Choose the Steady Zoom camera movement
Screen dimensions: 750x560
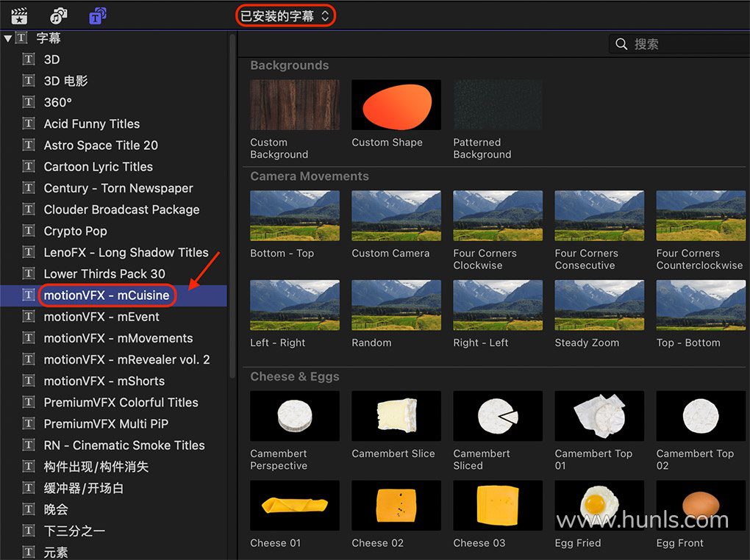(599, 304)
